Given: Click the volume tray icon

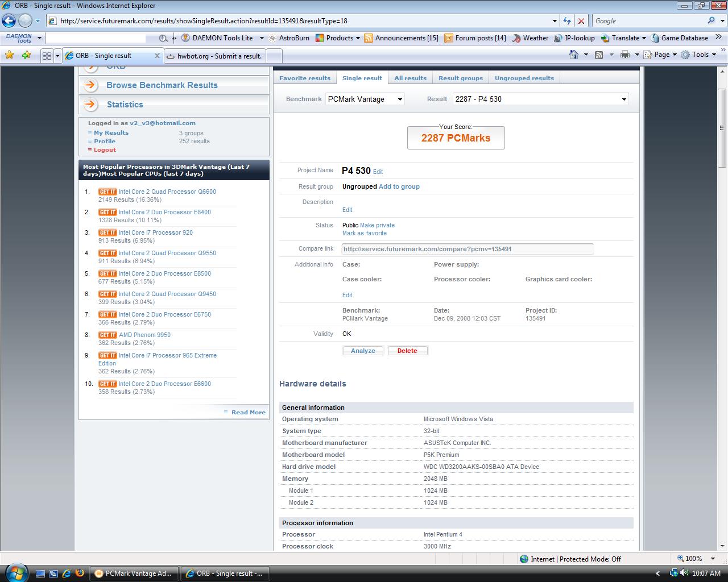Looking at the screenshot, I should pyautogui.click(x=685, y=573).
